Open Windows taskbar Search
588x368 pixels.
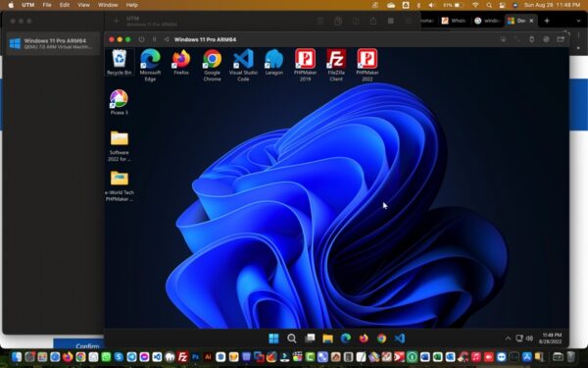pyautogui.click(x=292, y=339)
